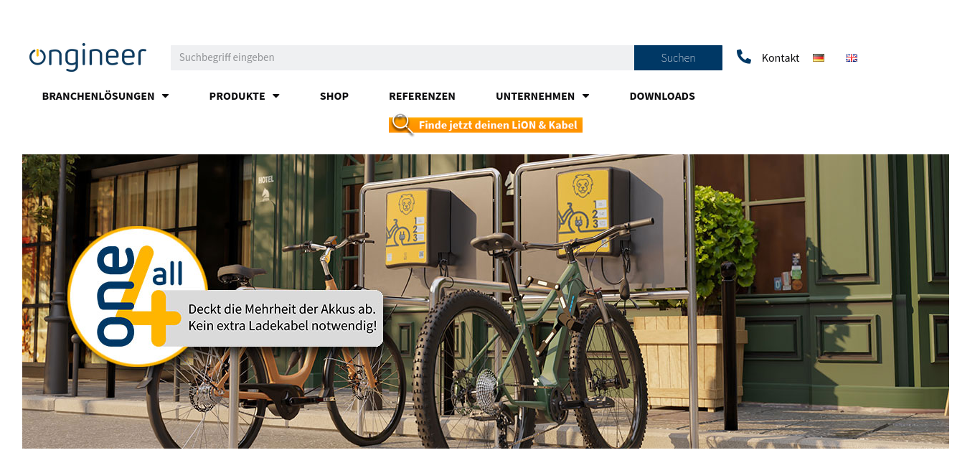The height and width of the screenshot is (468, 980).
Task: Switch language via British flag icon
Action: point(852,57)
